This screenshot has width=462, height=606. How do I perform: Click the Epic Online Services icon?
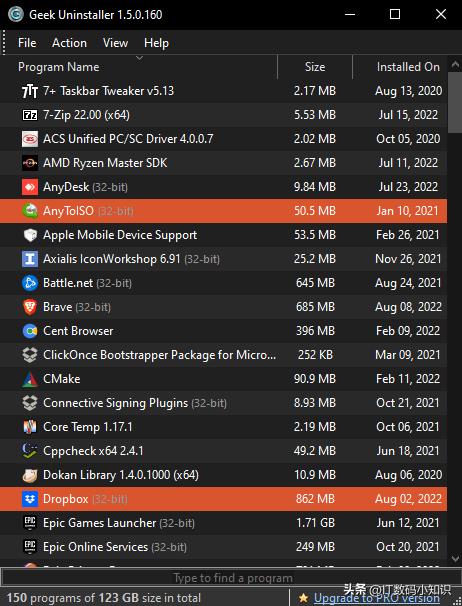pyautogui.click(x=30, y=547)
